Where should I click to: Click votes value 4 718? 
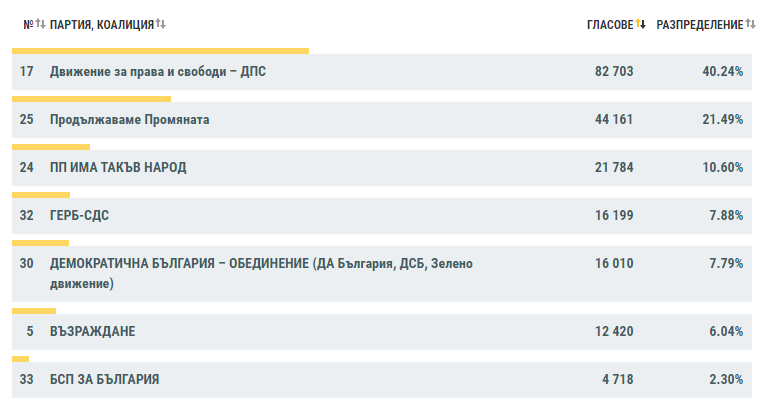pyautogui.click(x=618, y=379)
